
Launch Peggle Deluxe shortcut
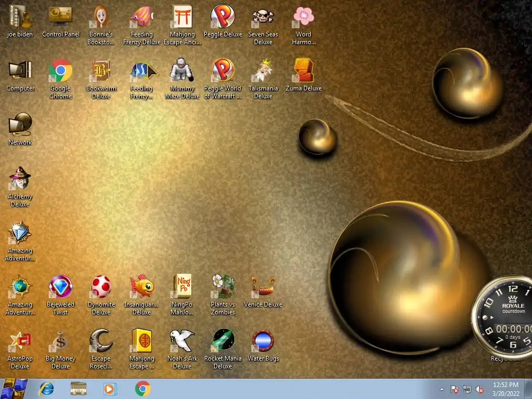(x=222, y=21)
